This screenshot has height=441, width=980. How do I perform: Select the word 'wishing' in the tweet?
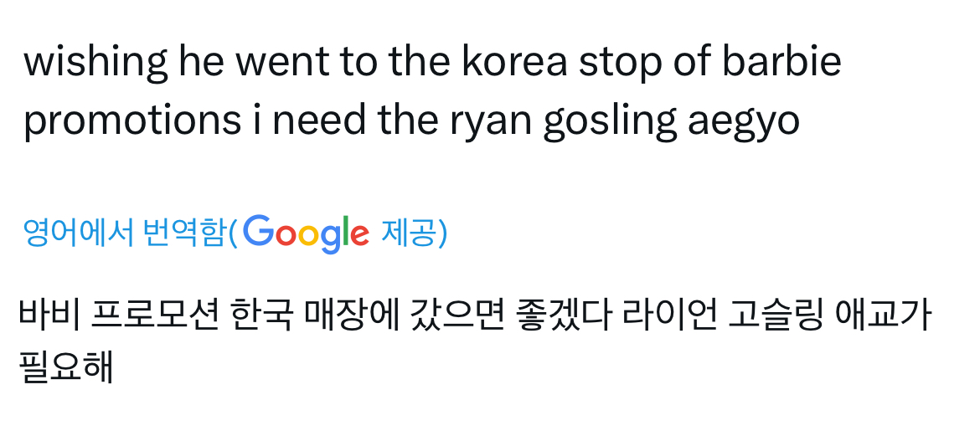pyautogui.click(x=95, y=63)
